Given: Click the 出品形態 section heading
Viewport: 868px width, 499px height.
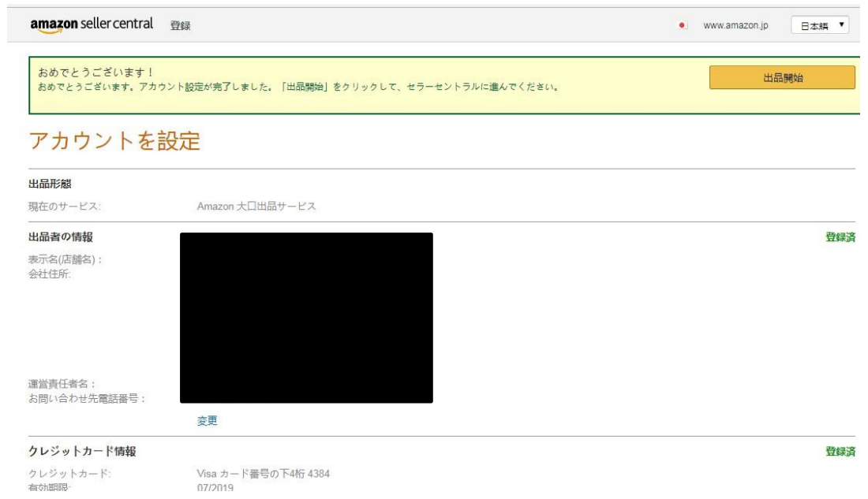Looking at the screenshot, I should click(50, 184).
